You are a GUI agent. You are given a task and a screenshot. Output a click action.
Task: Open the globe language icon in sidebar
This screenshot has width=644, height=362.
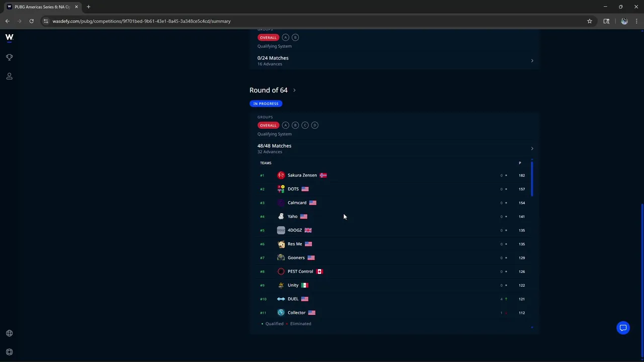tap(9, 333)
